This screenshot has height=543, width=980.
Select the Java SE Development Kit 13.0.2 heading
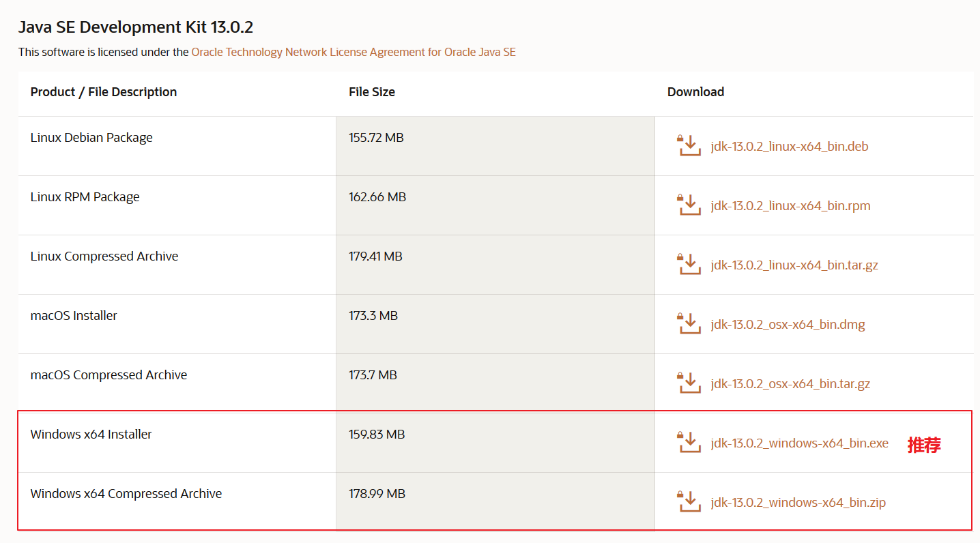tap(136, 27)
